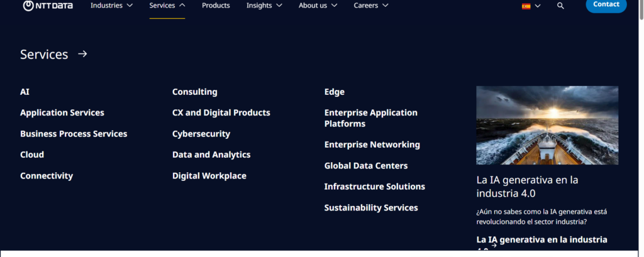The image size is (644, 257).
Task: Open the search magnifier icon
Action: 560,6
